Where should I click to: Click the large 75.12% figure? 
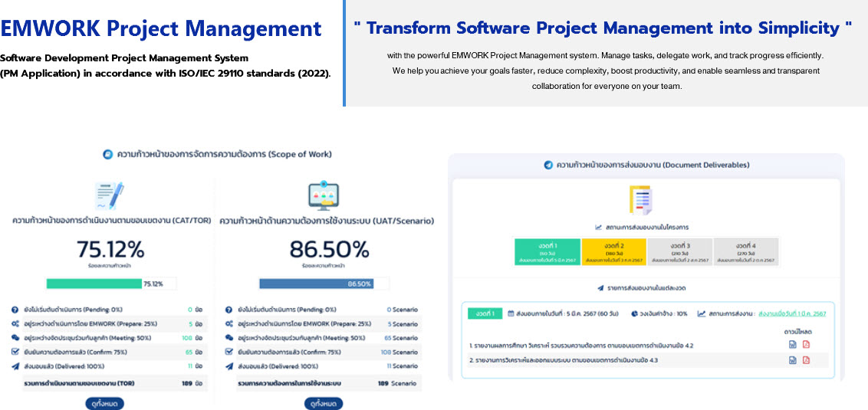click(110, 250)
